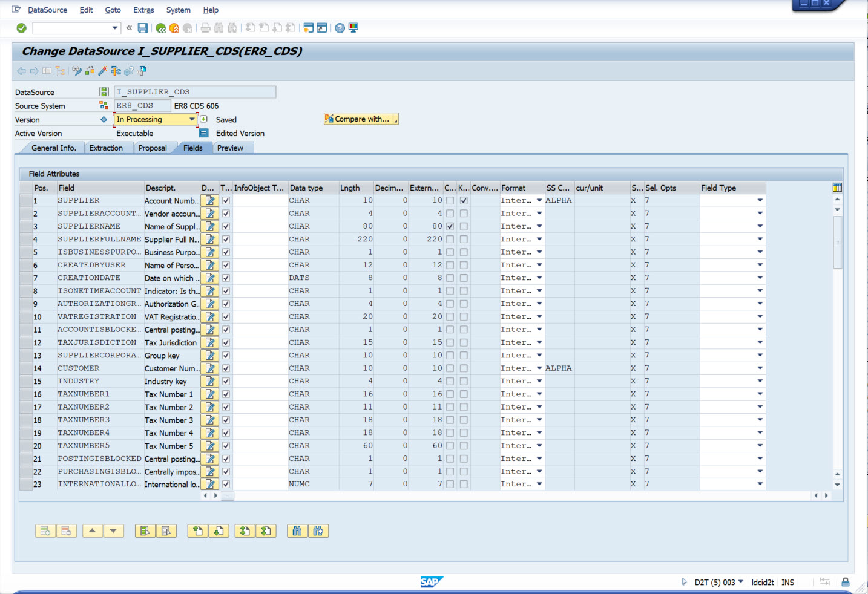This screenshot has width=868, height=594.
Task: Click the Descript. column header
Action: 172,188
